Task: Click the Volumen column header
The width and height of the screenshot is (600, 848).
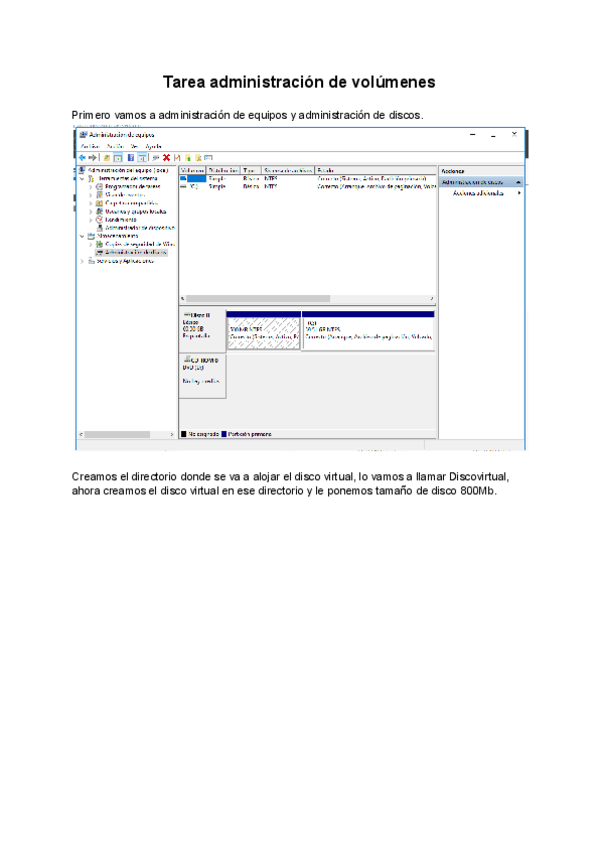Action: [x=192, y=170]
